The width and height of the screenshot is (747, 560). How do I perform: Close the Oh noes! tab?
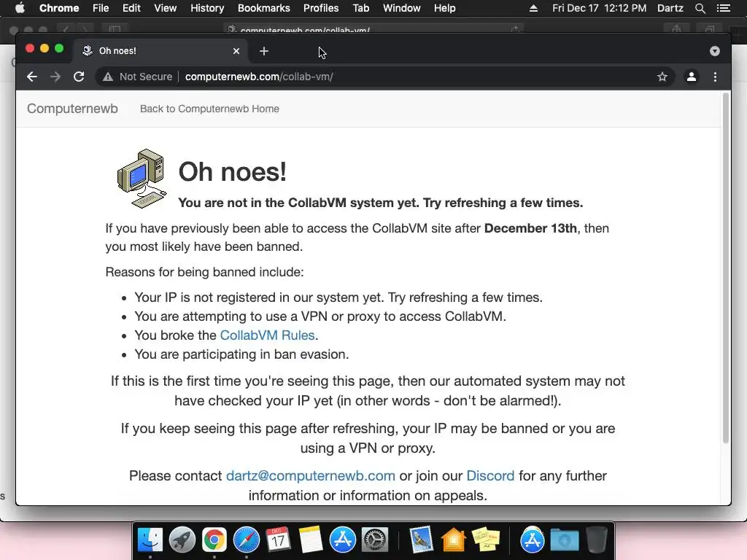(x=236, y=51)
